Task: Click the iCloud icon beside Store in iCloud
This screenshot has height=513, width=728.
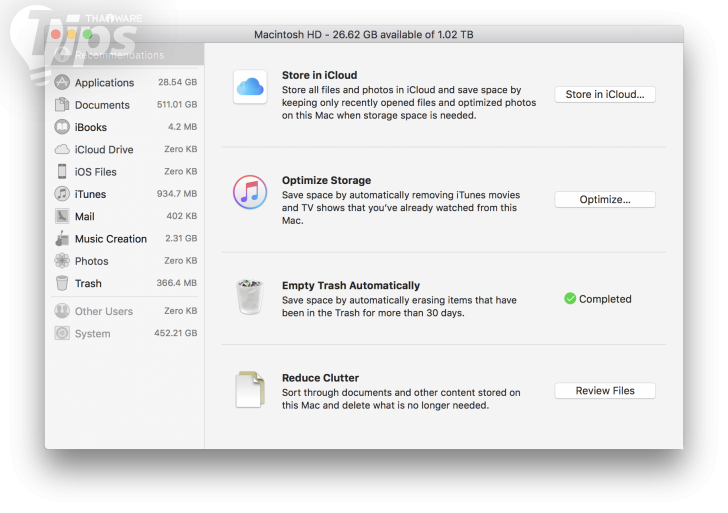Action: pyautogui.click(x=250, y=87)
